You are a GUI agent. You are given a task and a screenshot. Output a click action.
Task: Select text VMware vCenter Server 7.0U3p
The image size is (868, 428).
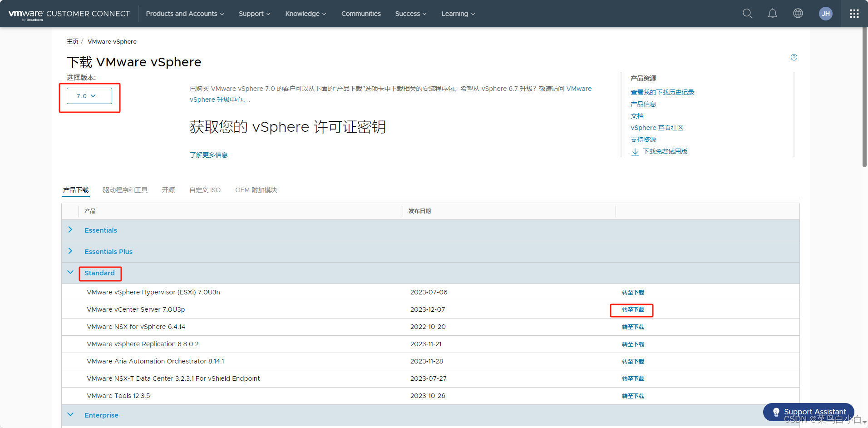136,309
